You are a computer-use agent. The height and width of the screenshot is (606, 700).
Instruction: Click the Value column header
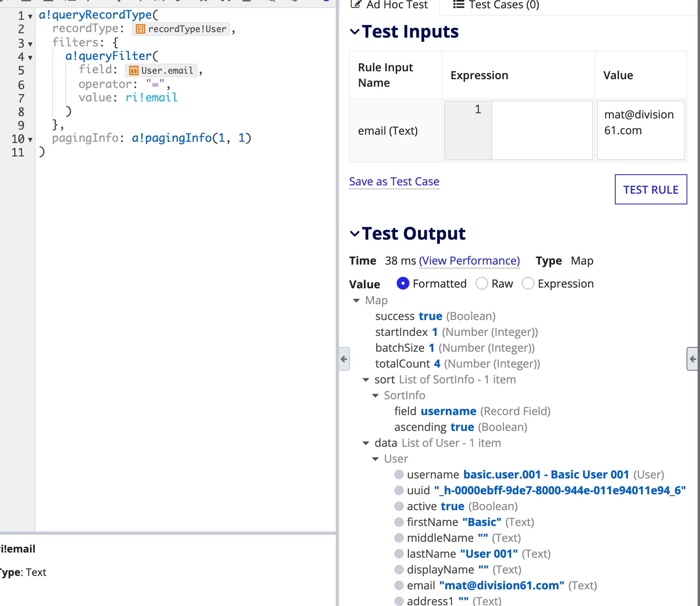coord(641,75)
